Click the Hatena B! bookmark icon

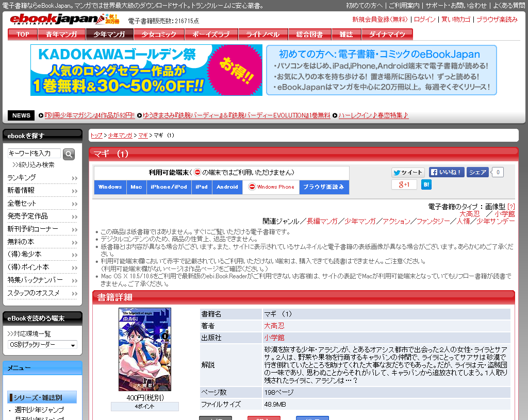coord(426,184)
